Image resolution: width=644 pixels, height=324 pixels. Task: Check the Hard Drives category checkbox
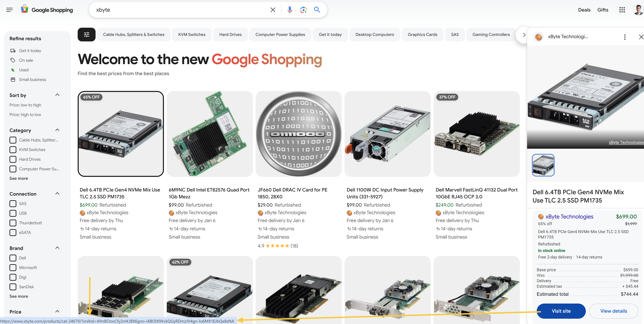tap(13, 159)
